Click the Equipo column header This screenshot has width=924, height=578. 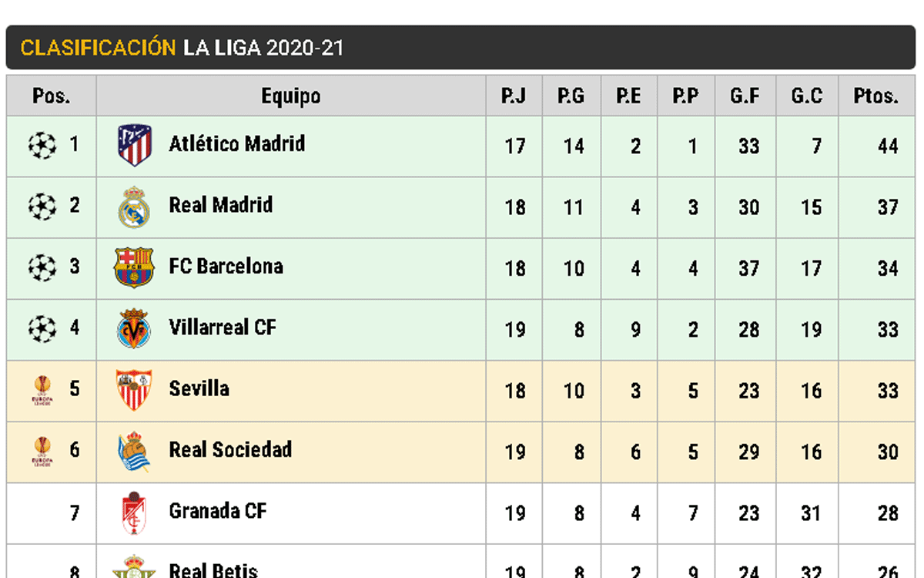290,96
